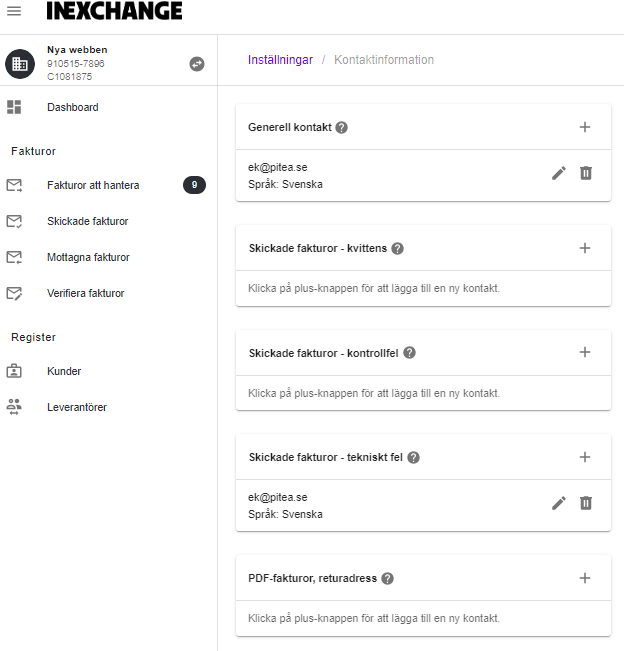Open the hamburger navigation menu
The image size is (624, 651).
[x=14, y=11]
